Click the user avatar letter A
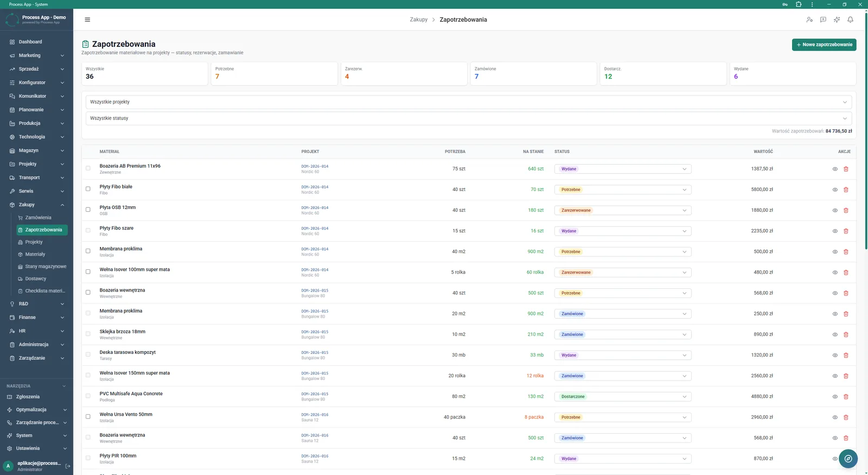This screenshot has height=475, width=868. 8,466
